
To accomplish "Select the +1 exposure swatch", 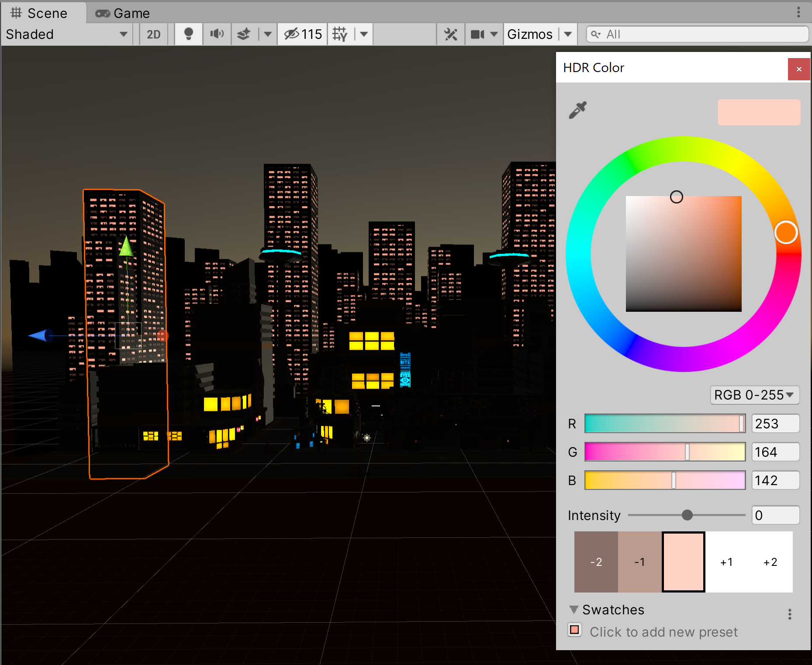I will click(727, 562).
